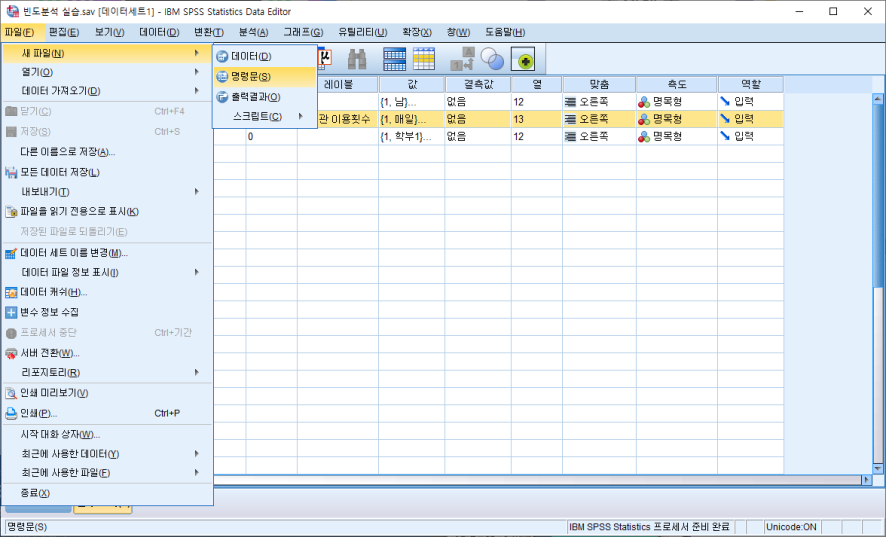The image size is (886, 537).
Task: Expand the 열기(O) submenu
Action: tap(107, 72)
